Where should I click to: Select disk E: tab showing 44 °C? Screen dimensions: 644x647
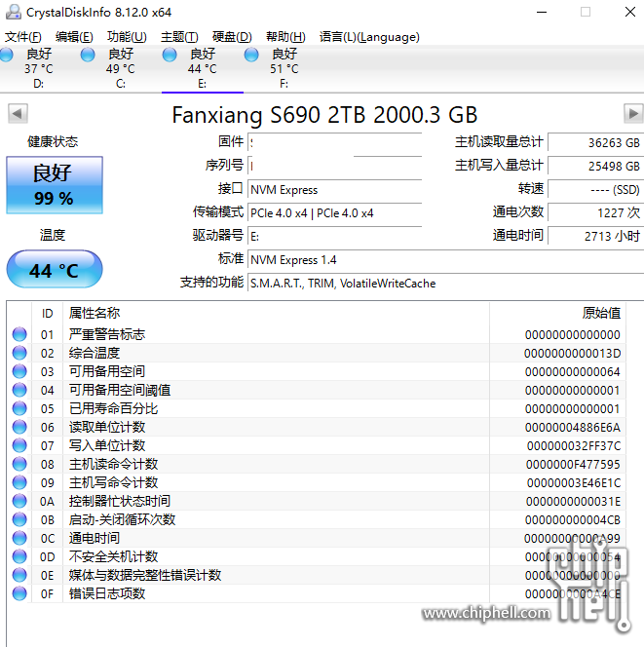pyautogui.click(x=202, y=68)
